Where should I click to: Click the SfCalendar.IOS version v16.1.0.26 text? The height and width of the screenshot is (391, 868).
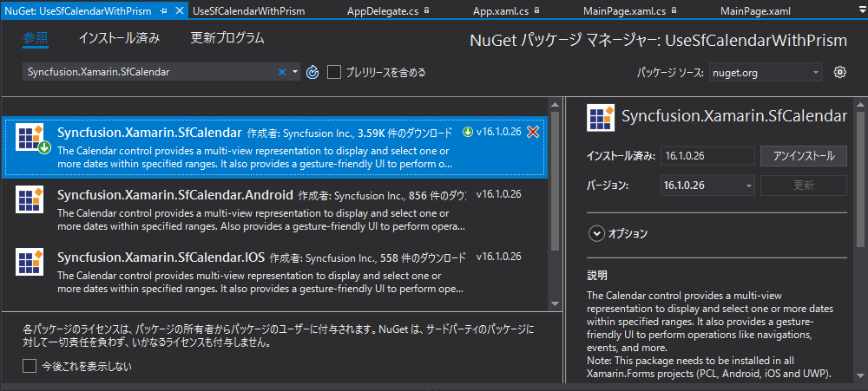(499, 256)
